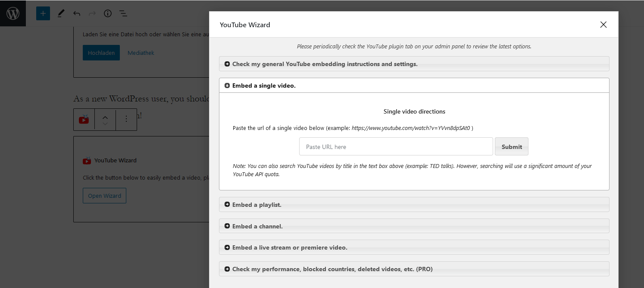Click the 'YouTube Wizard' block label text
This screenshot has width=644, height=288.
coord(116,160)
